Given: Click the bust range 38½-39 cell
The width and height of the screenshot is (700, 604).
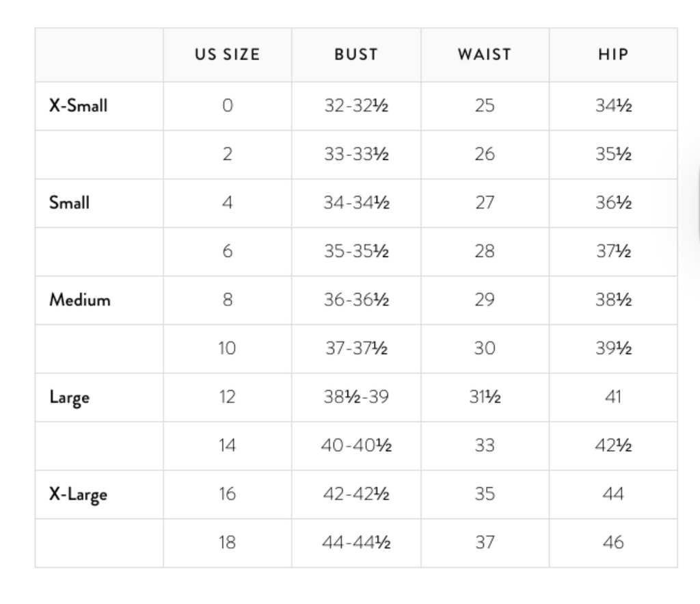Looking at the screenshot, I should [x=356, y=397].
